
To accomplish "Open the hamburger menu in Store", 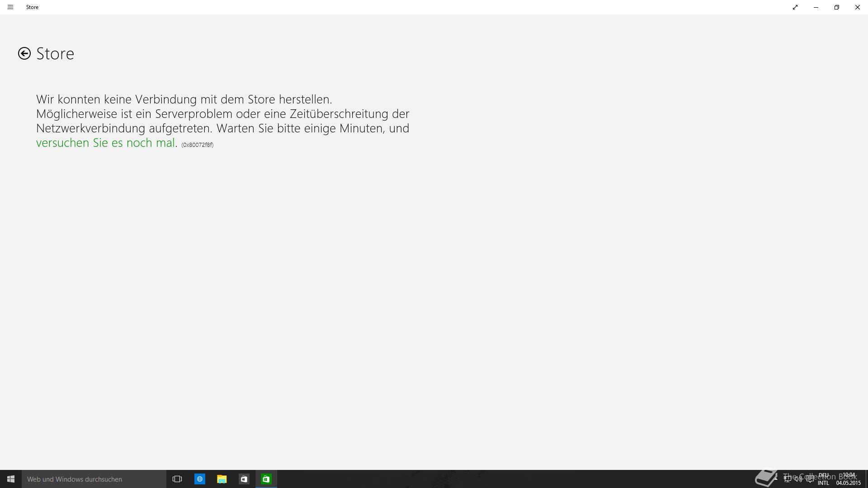I will click(10, 7).
